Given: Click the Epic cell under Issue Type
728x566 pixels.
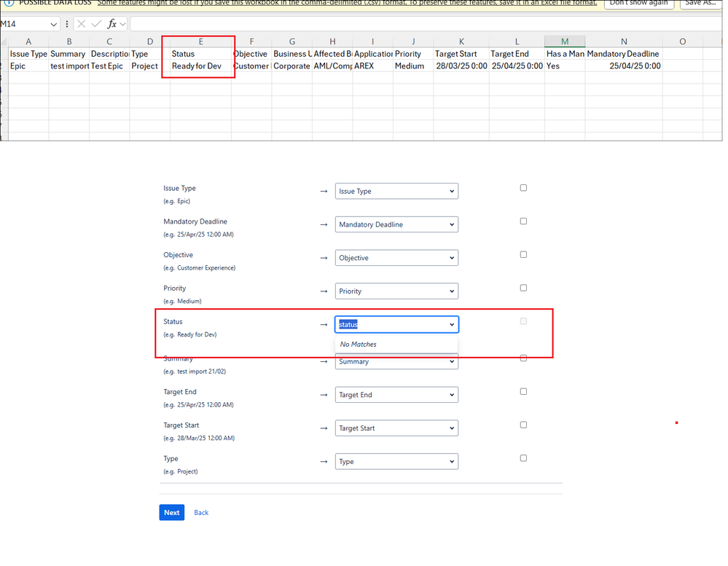Looking at the screenshot, I should 28,66.
